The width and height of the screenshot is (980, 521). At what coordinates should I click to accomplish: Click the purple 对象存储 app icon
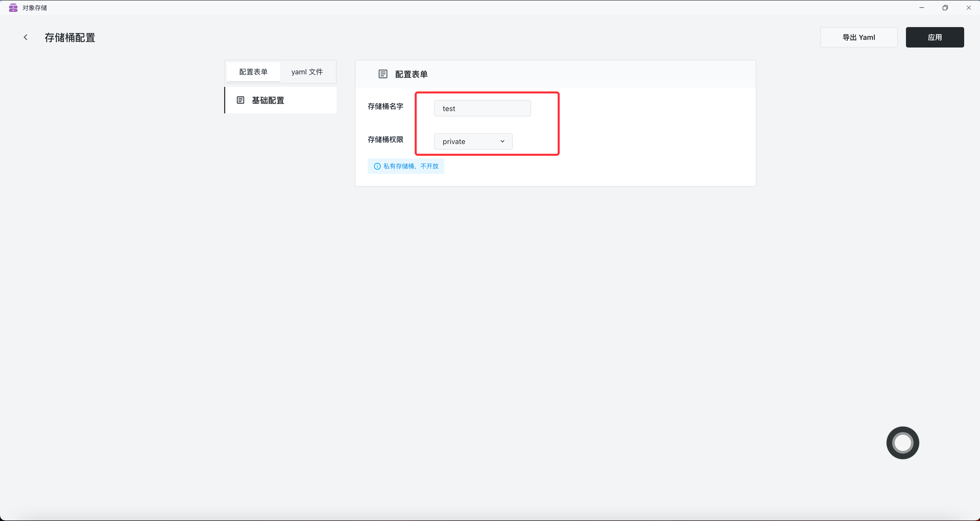coord(13,8)
